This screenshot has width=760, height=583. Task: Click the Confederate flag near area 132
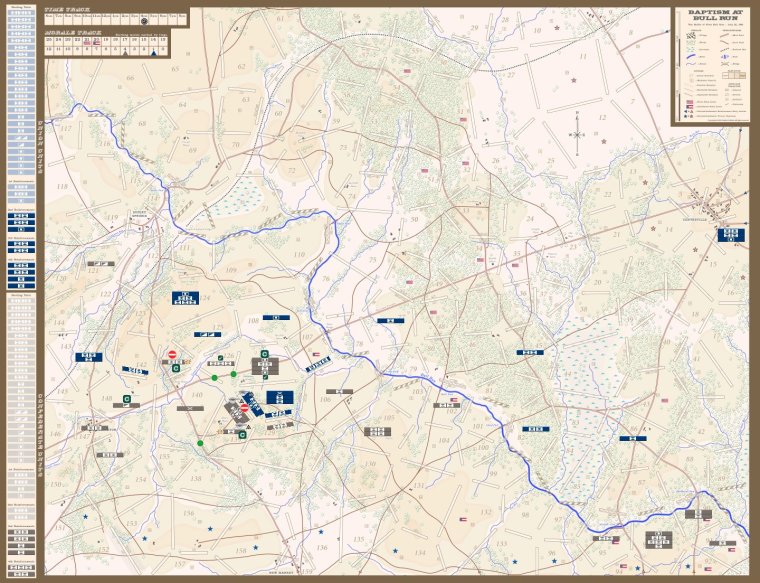pos(463,520)
